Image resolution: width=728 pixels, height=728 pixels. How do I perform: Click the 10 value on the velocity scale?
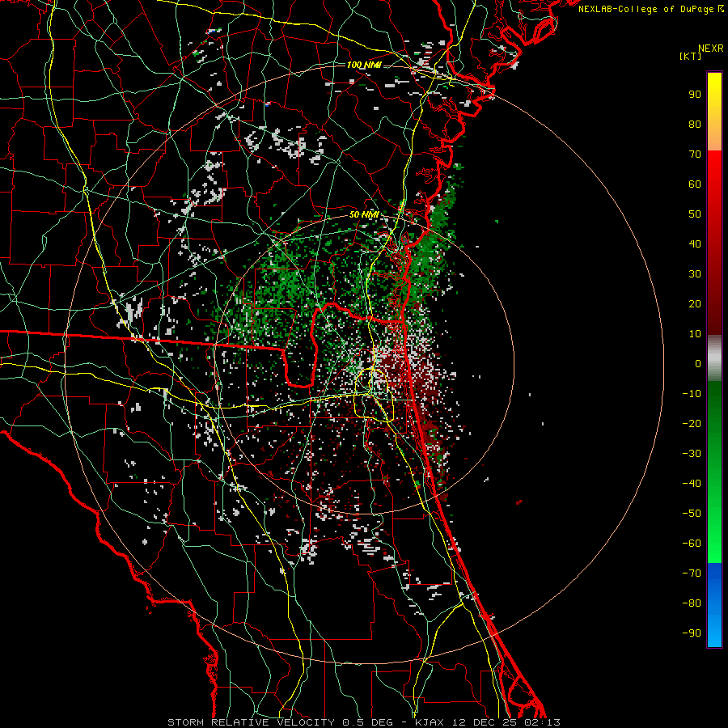(x=695, y=334)
